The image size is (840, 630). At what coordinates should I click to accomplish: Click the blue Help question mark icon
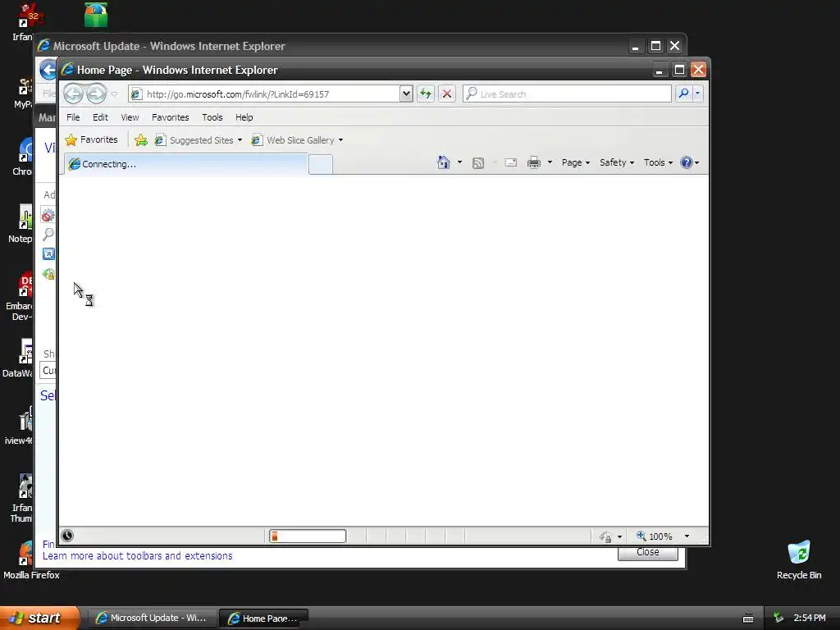pos(687,162)
